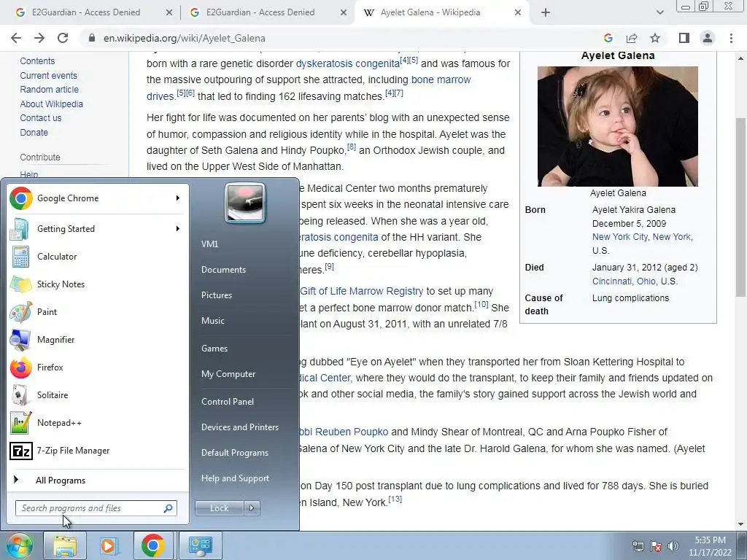Open control panel app on taskbar
747x560 pixels.
[x=200, y=545]
